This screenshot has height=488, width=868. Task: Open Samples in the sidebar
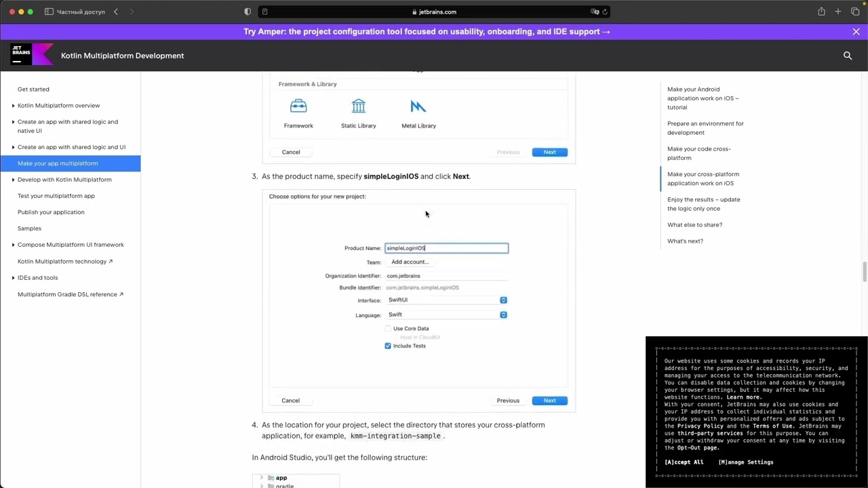[29, 228]
